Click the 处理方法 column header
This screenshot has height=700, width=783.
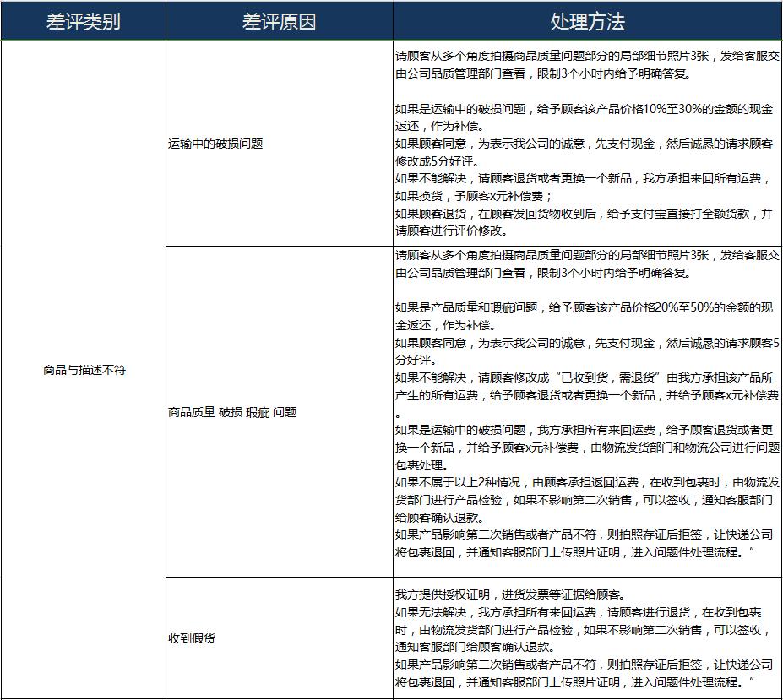click(x=587, y=21)
